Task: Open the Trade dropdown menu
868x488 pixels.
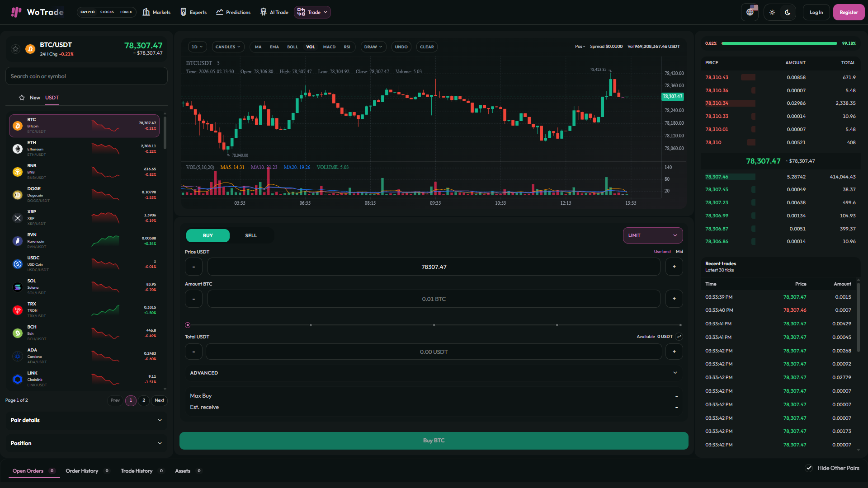Action: tap(312, 12)
